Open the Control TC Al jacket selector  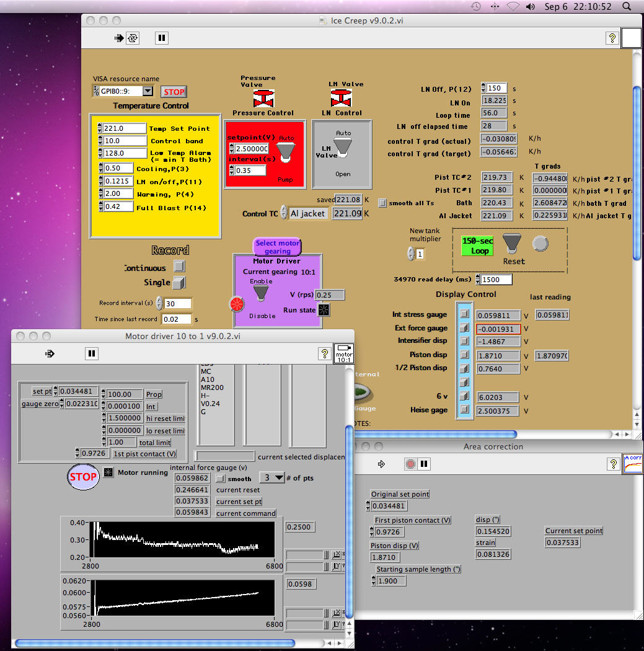[307, 213]
